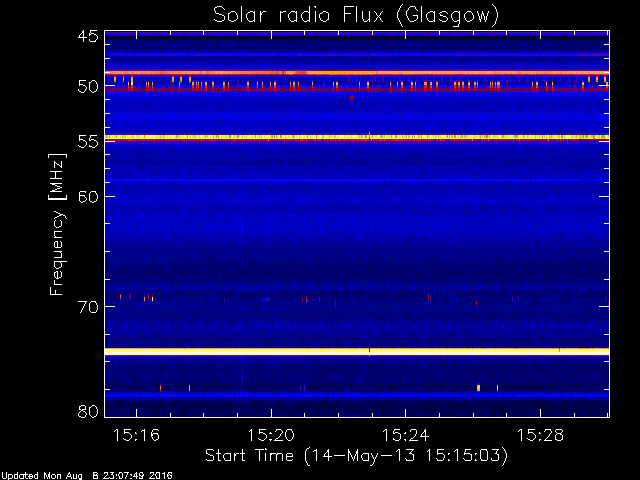Click the 15:28 time tick label

[540, 435]
